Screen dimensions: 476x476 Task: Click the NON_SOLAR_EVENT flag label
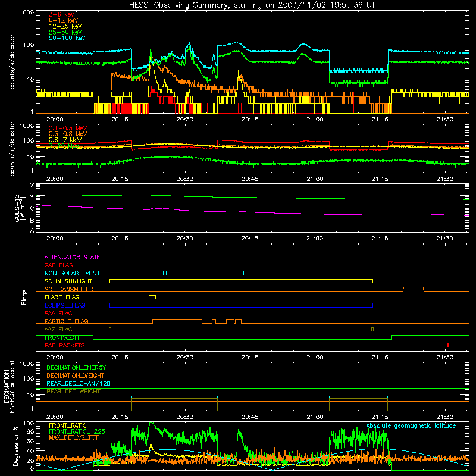(72, 273)
